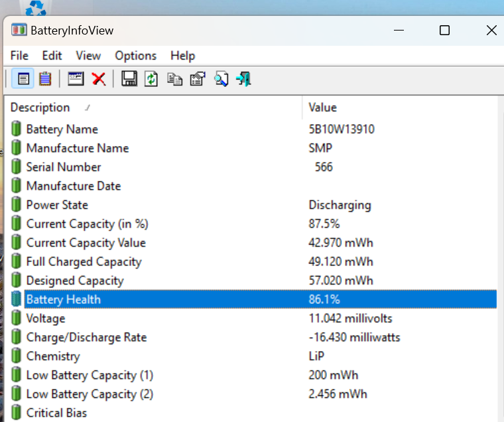Screen dimensions: 504x422
Task: Open the Edit menu
Action: click(x=52, y=56)
